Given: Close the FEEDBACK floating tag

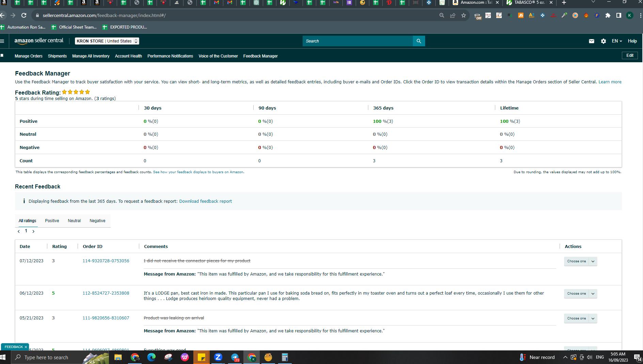Looking at the screenshot, I should [x=26, y=347].
